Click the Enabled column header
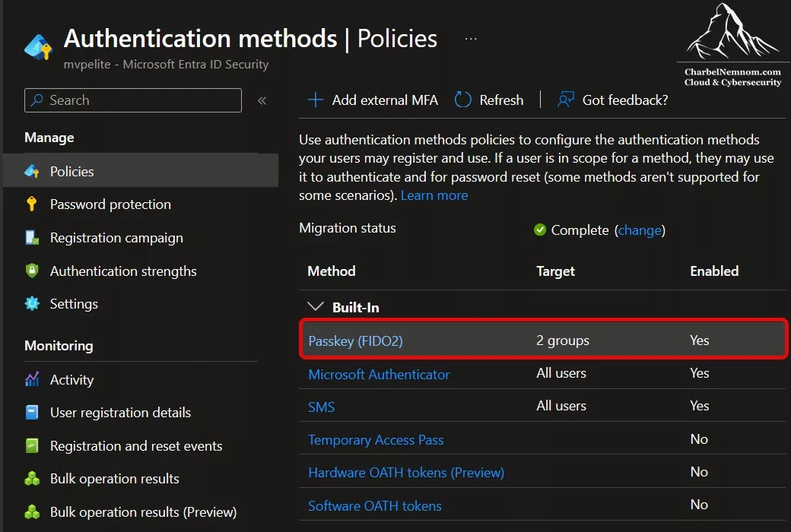The image size is (791, 532). click(714, 271)
